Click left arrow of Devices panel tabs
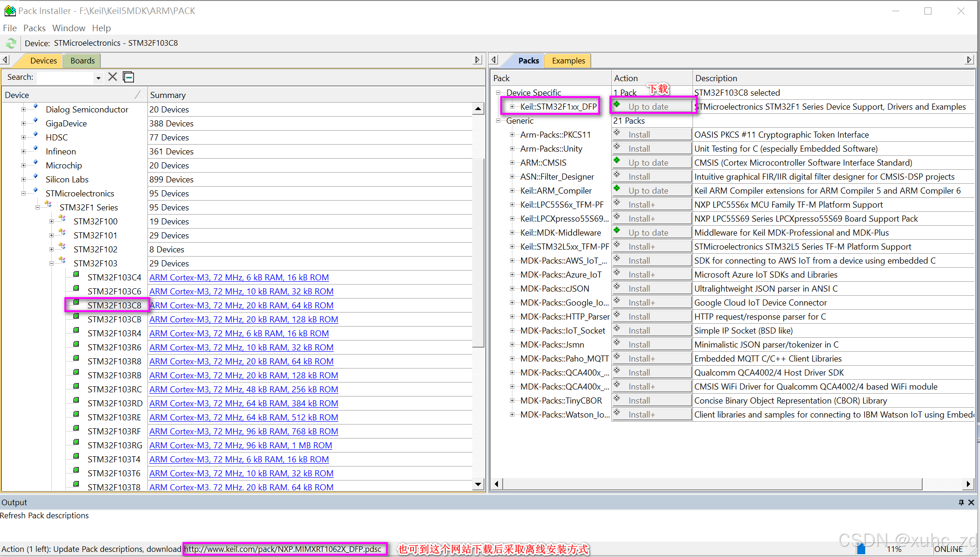Screen dimensions: 980x557 tap(6, 60)
